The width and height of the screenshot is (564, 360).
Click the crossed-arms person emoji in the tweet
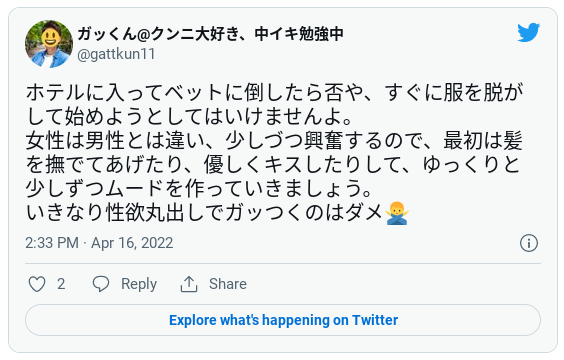(x=397, y=213)
